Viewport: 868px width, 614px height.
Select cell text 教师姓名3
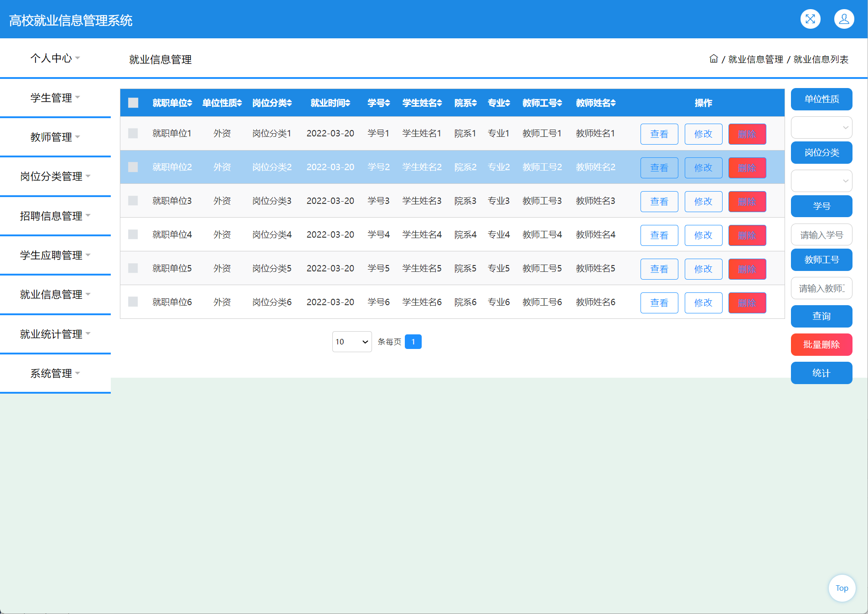(x=595, y=201)
